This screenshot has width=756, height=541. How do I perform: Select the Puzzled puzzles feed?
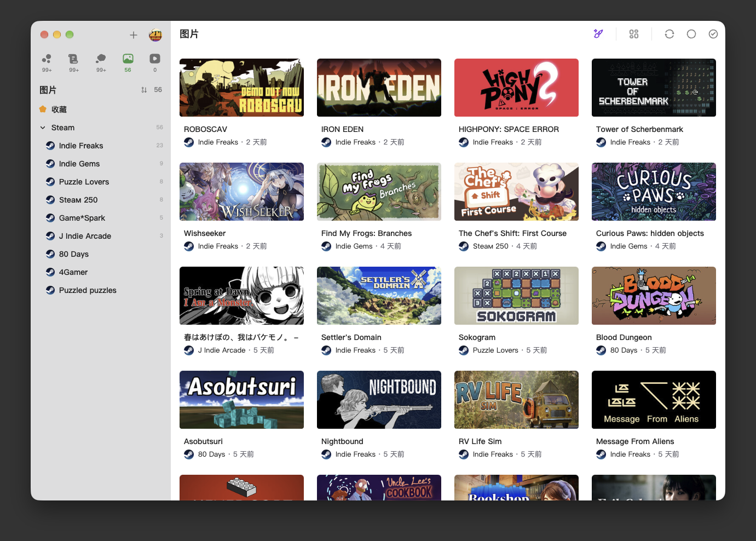coord(101,290)
